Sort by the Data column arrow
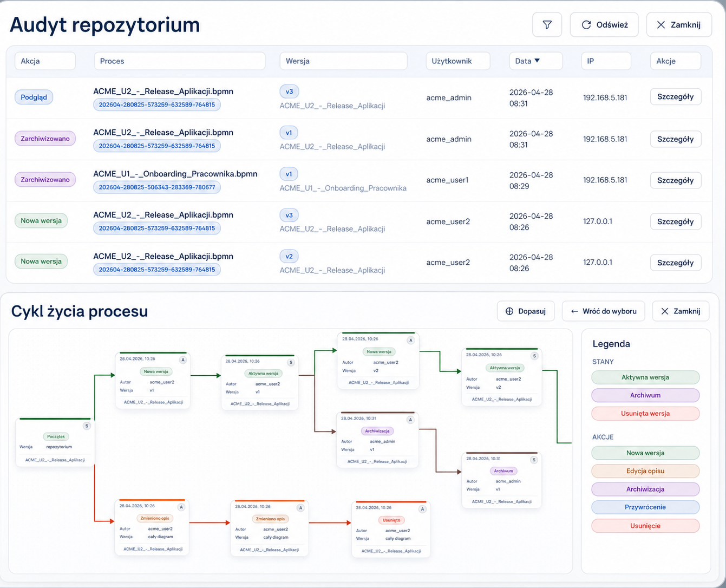 coord(537,61)
